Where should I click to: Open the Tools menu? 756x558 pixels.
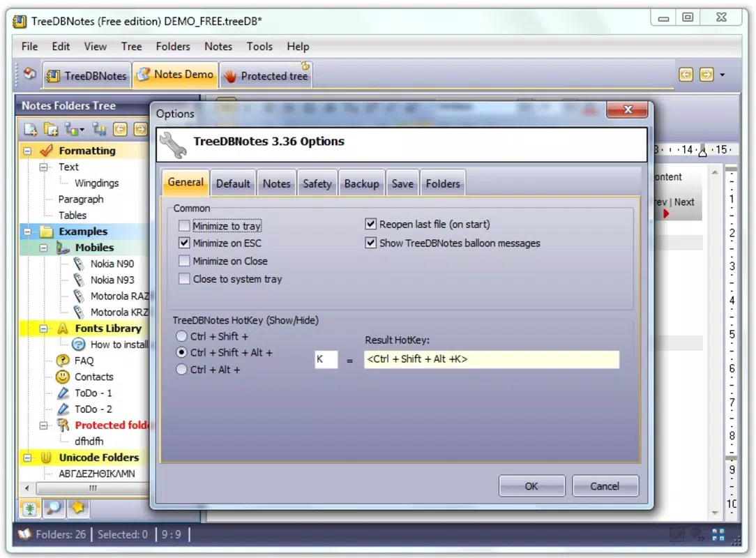(x=259, y=47)
